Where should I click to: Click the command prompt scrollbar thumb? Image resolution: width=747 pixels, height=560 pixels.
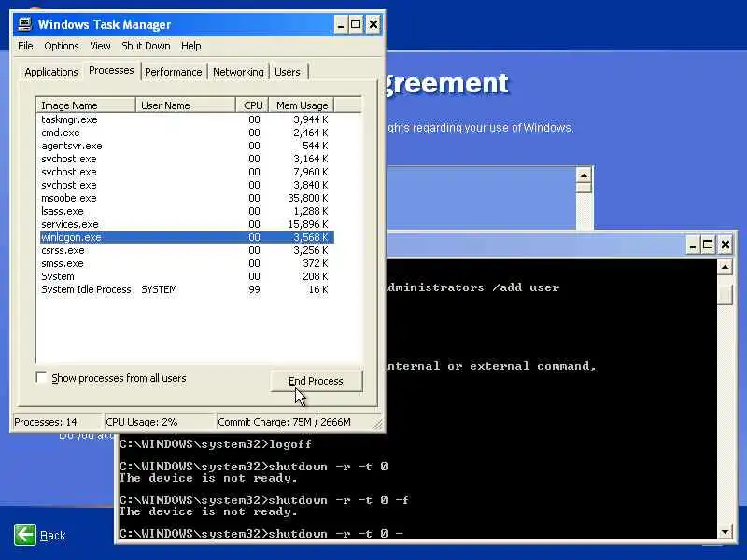click(725, 293)
